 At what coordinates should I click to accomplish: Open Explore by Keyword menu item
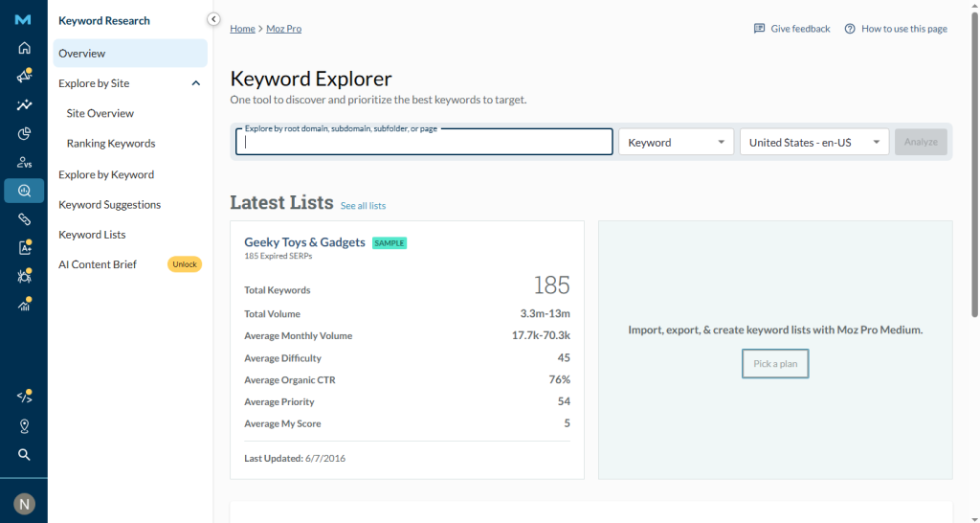coord(106,174)
